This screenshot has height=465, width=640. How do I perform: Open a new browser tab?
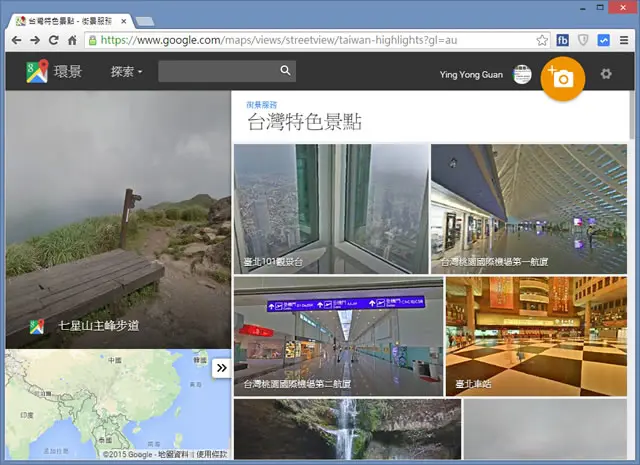click(144, 21)
